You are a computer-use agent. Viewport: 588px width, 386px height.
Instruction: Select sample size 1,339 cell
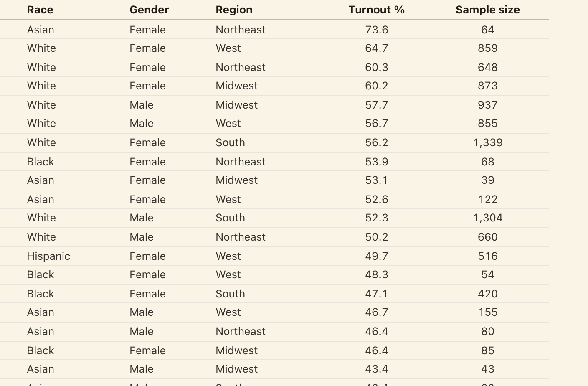tap(488, 142)
